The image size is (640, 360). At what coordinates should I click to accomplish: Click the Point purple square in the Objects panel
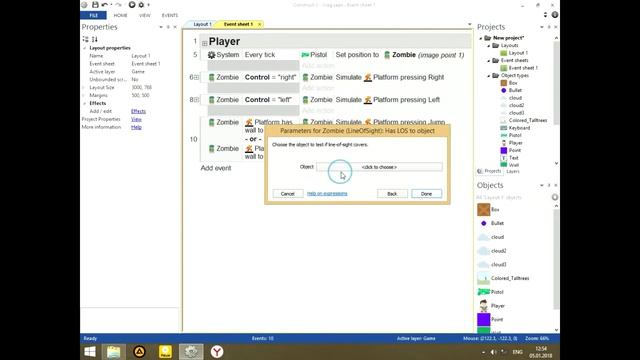[x=484, y=319]
